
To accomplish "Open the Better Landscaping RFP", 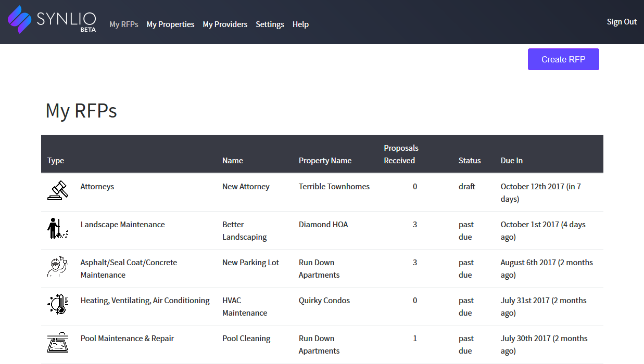I will click(244, 231).
